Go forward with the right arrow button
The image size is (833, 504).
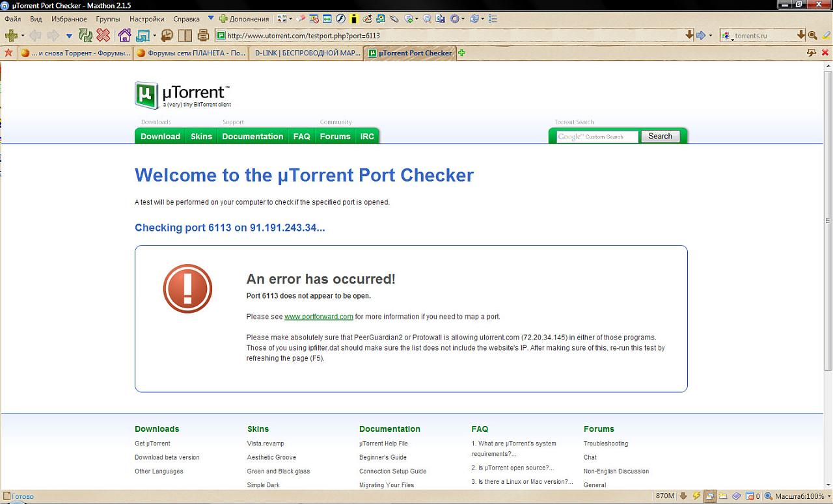53,35
